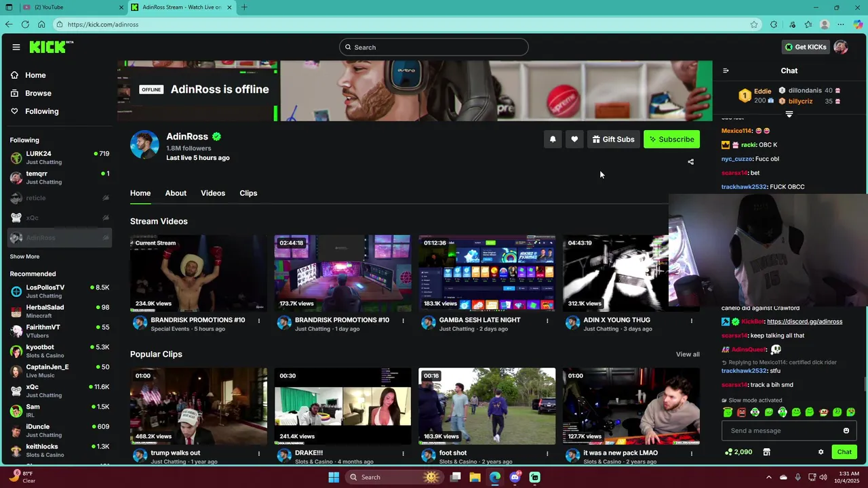The height and width of the screenshot is (488, 868).
Task: Open the GAMBA SESH LATE NIGHT thumbnail
Action: (x=487, y=273)
